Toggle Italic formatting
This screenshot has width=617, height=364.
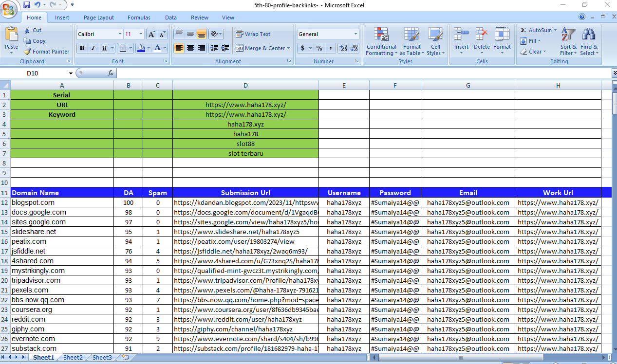[x=93, y=48]
